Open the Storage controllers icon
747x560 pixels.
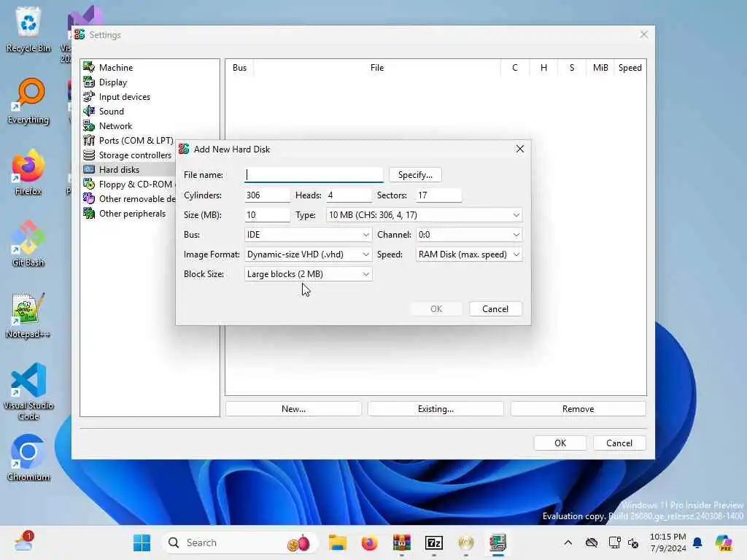tap(89, 155)
